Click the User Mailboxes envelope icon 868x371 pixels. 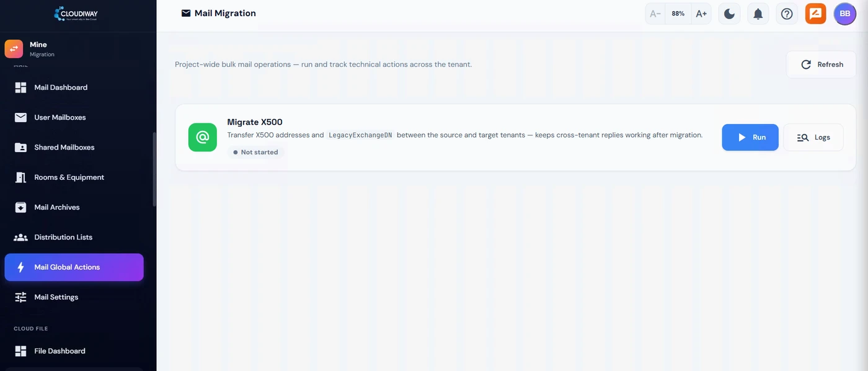(x=20, y=117)
